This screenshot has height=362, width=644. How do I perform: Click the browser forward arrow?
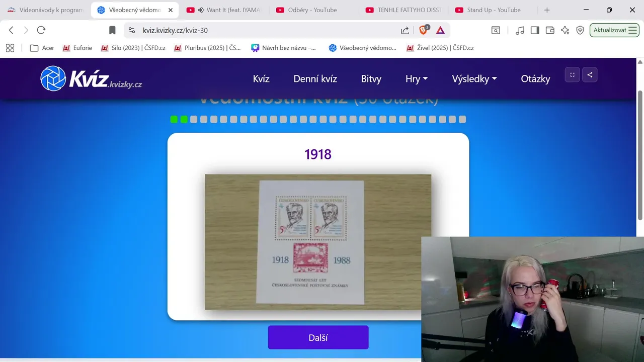pyautogui.click(x=26, y=30)
